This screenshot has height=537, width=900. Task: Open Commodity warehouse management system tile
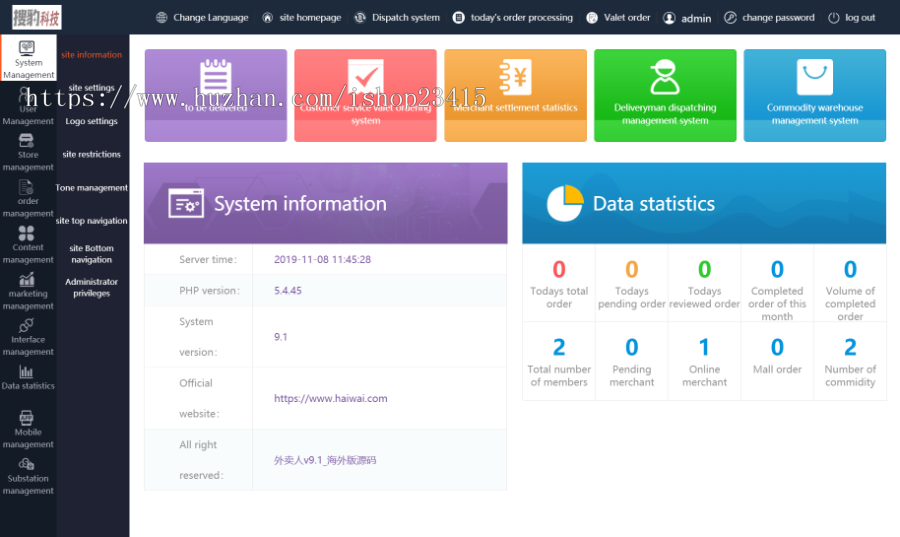814,96
